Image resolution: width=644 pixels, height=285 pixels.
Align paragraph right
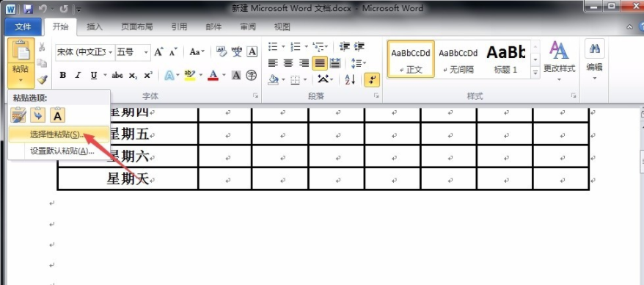pyautogui.click(x=304, y=63)
